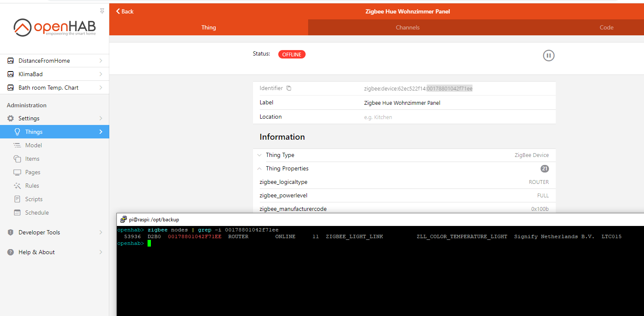
Task: Click the pin icon above the openHAB logo
Action: pos(102,11)
